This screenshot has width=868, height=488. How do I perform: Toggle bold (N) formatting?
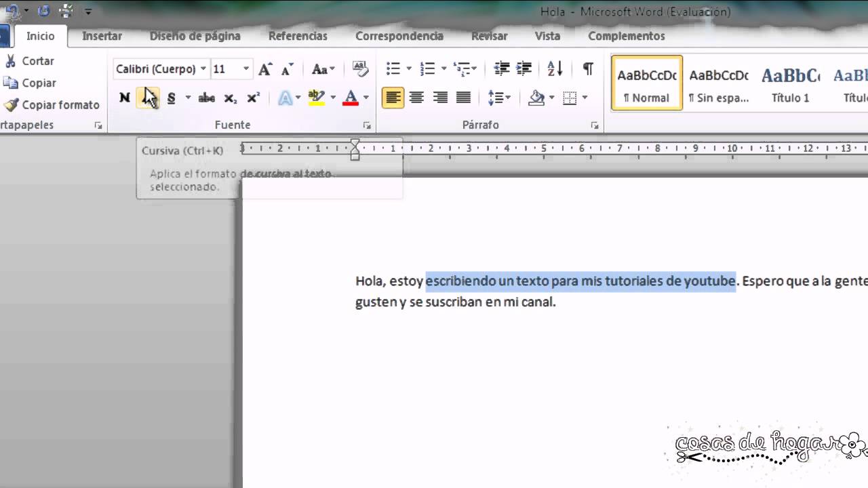(x=125, y=98)
